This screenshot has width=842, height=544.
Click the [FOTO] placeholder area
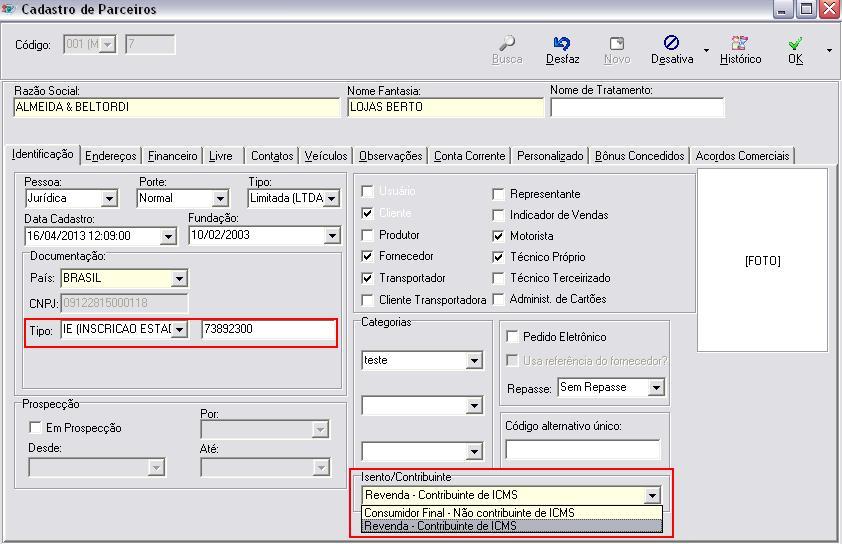(x=762, y=260)
